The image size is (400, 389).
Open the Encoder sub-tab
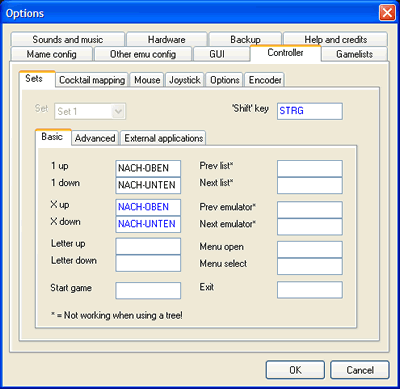point(265,80)
